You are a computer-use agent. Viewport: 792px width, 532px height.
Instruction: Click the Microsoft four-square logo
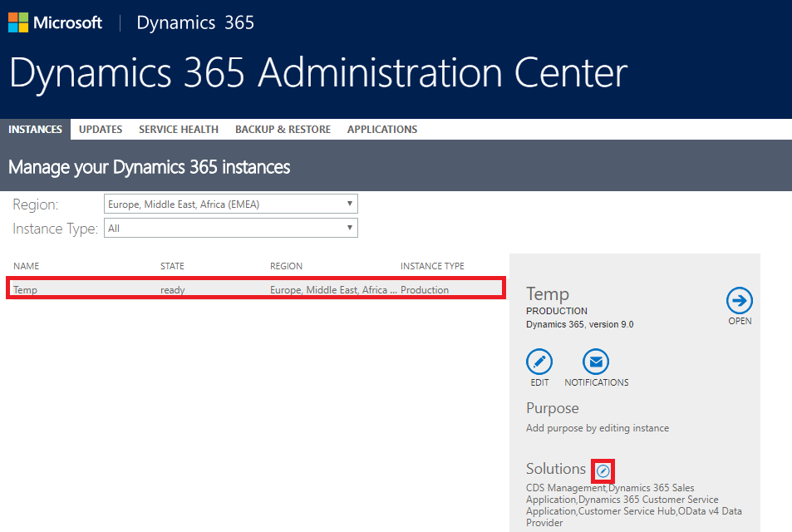point(18,22)
